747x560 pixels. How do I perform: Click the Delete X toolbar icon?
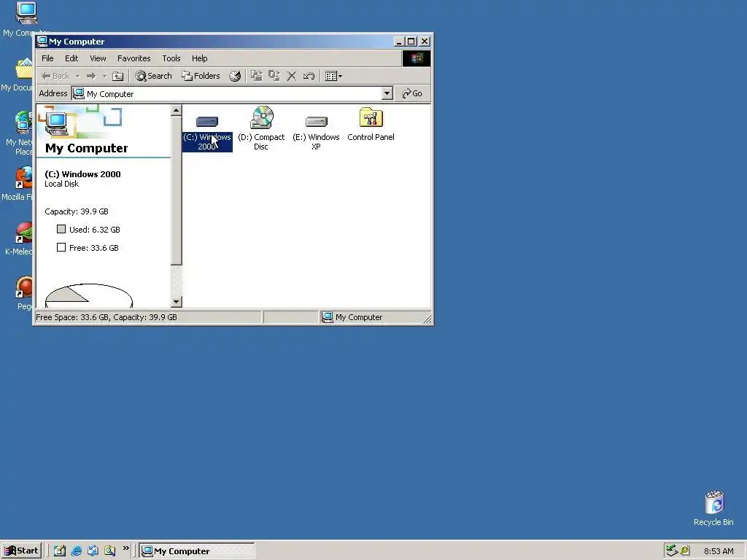click(292, 76)
